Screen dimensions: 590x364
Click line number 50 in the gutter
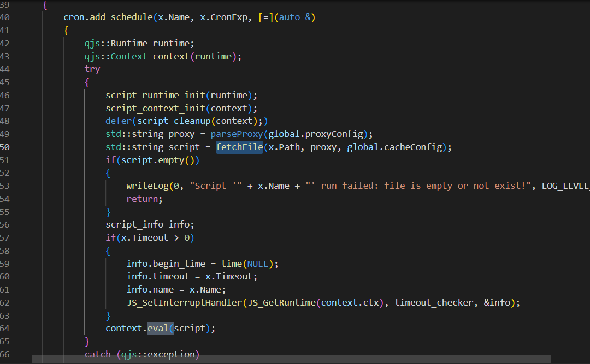(5, 147)
